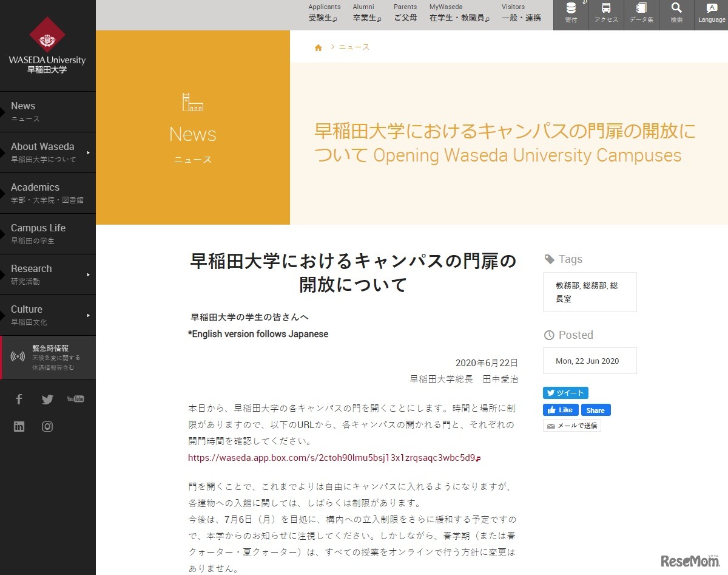Select the アクセス bus icon for campus access
Viewport: 728px width, 575px height.
point(605,13)
